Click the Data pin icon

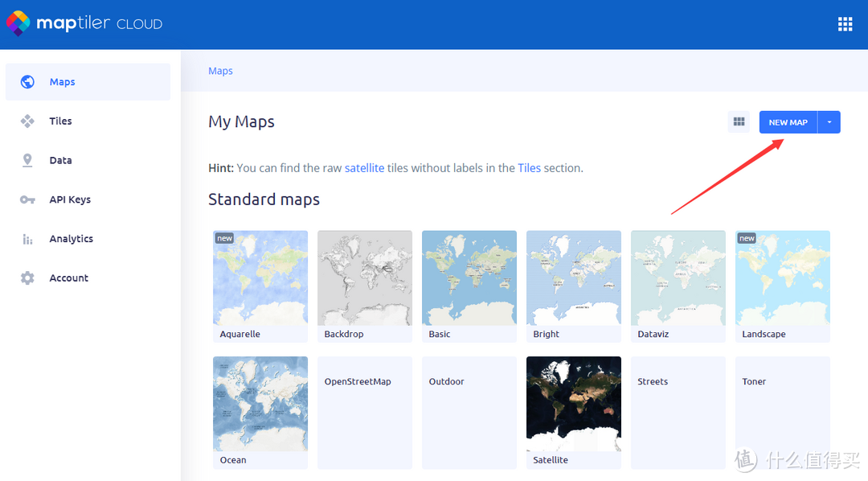click(x=27, y=161)
